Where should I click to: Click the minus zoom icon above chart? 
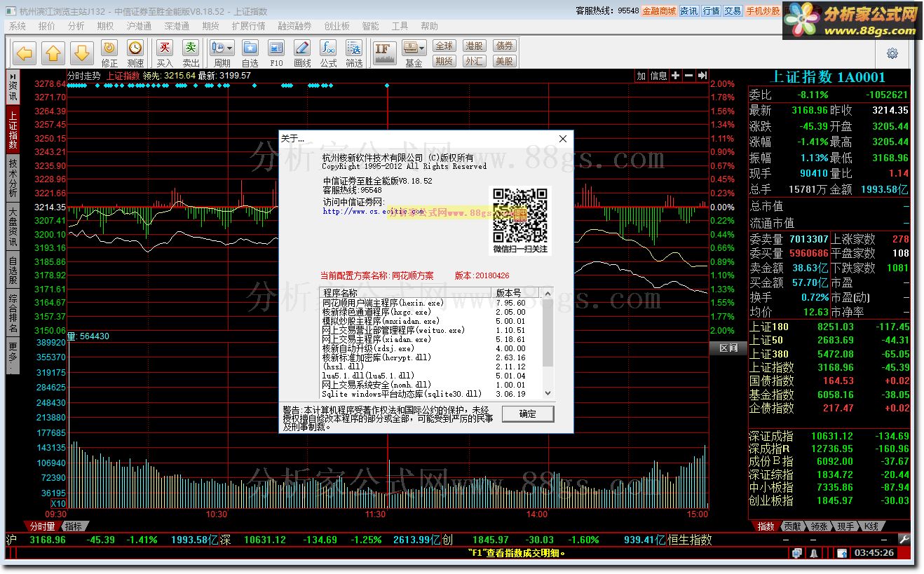(688, 76)
